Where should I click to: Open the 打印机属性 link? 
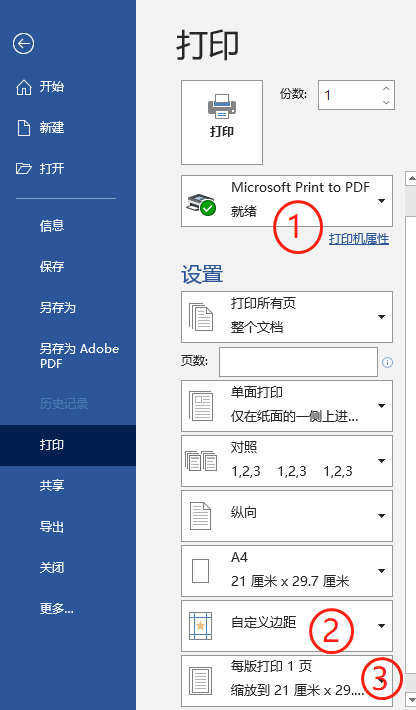pos(359,239)
